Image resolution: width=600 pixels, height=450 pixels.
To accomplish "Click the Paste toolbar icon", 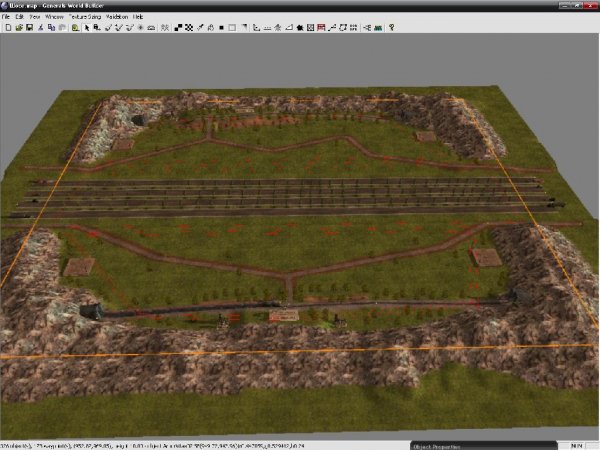I will tap(60, 27).
